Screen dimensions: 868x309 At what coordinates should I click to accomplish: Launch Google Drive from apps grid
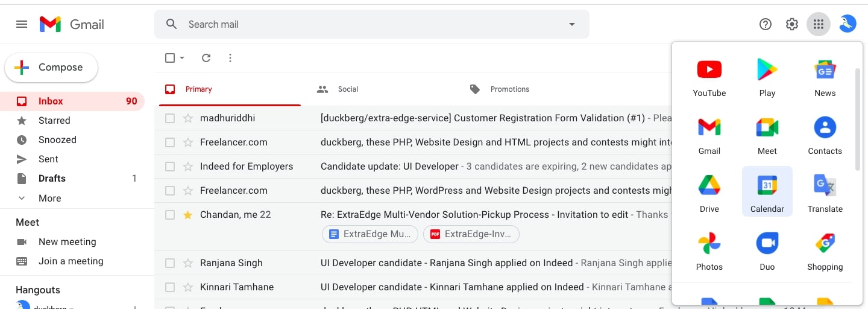709,191
